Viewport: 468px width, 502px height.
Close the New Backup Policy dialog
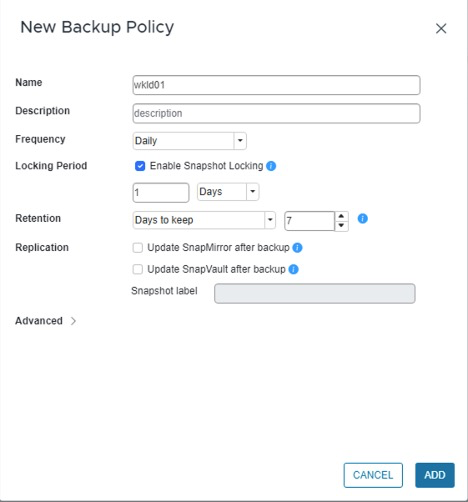click(441, 29)
